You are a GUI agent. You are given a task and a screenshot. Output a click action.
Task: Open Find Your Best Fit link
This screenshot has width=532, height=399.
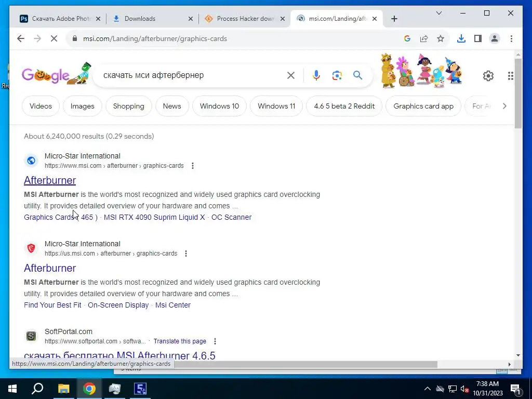tap(52, 305)
